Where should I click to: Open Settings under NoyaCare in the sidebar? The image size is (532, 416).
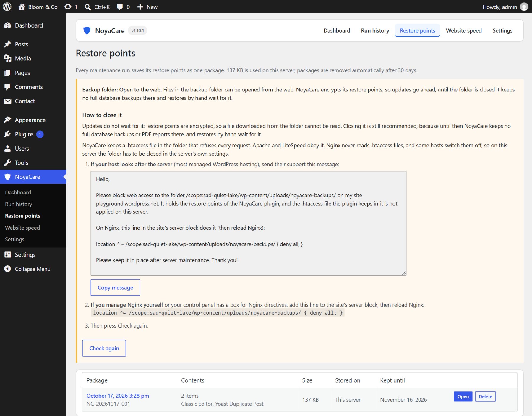(x=14, y=239)
